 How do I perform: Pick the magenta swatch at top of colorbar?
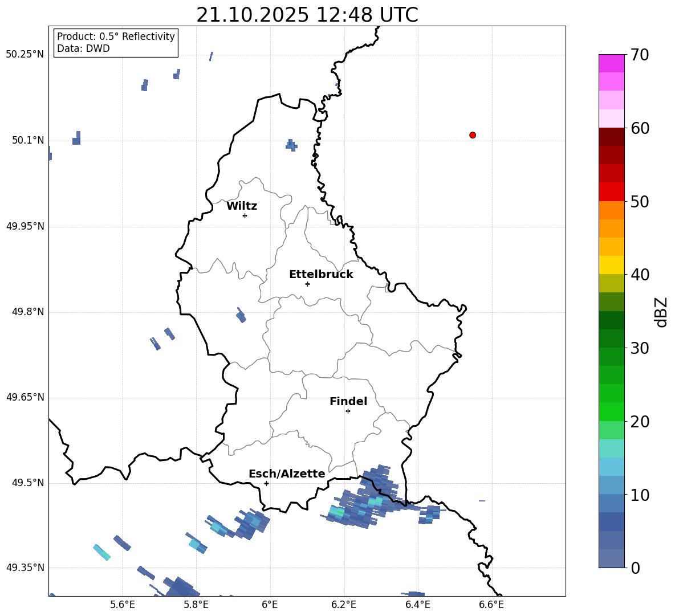click(x=612, y=64)
